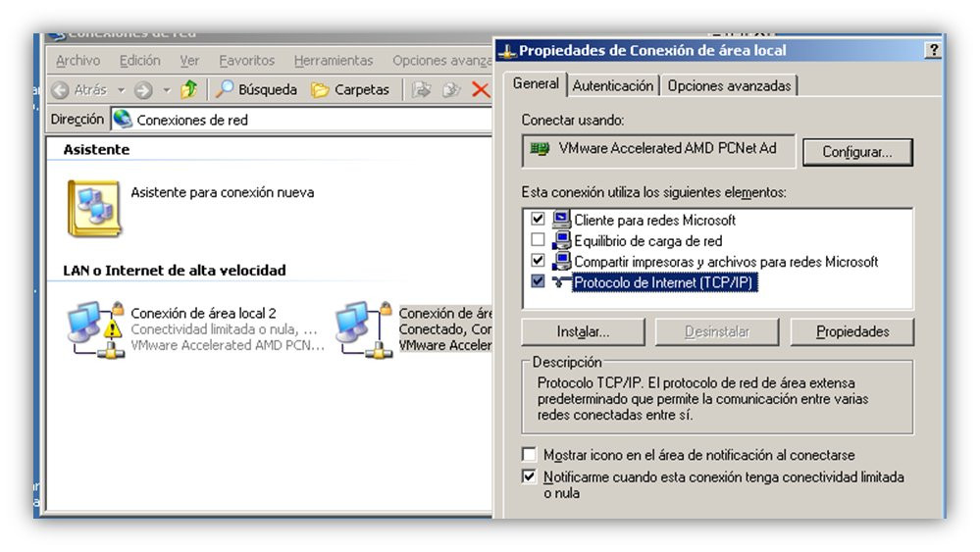
Task: Click Dirección address field Conexiones de red
Action: 302,120
